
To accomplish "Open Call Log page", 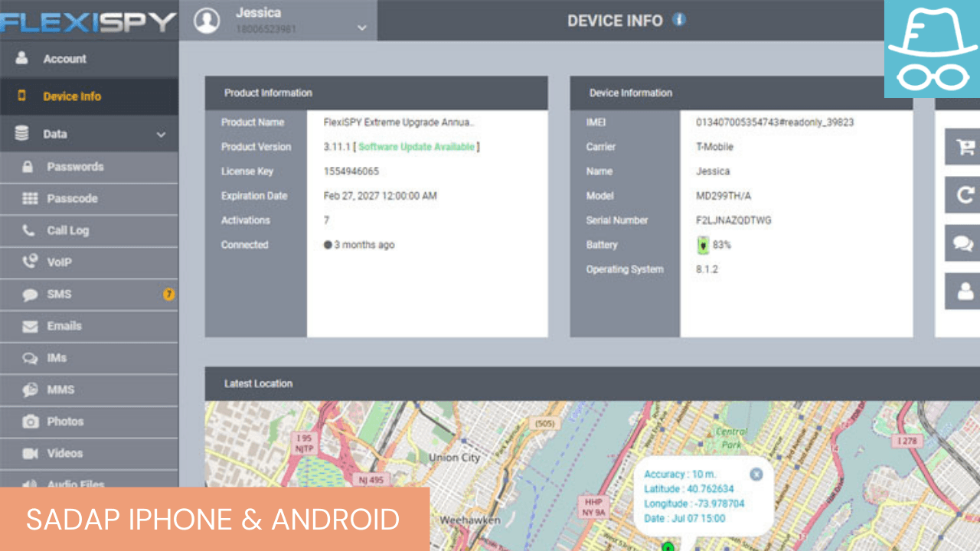I will 89,230.
